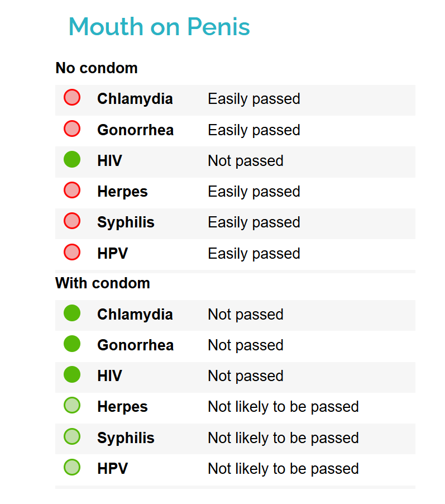This screenshot has width=445, height=504.
Task: Click 'Not likely to be passed' for Syphilis
Action: pyautogui.click(x=283, y=438)
